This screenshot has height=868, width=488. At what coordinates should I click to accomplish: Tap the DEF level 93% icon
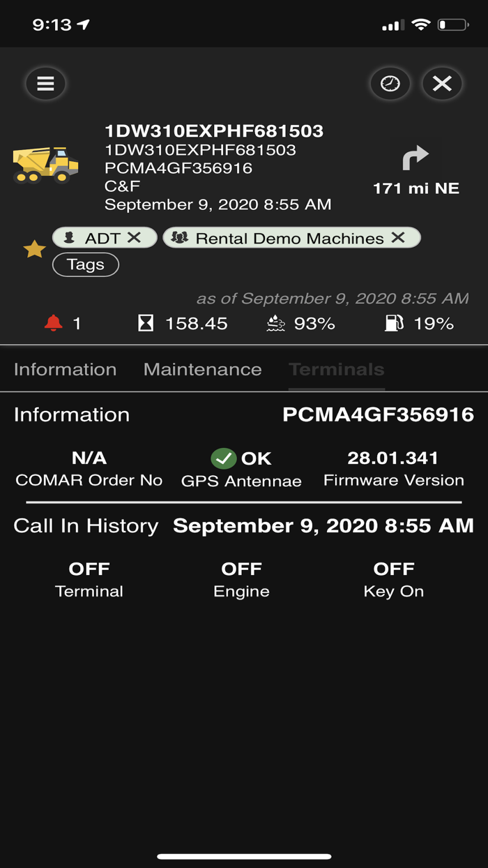(277, 323)
